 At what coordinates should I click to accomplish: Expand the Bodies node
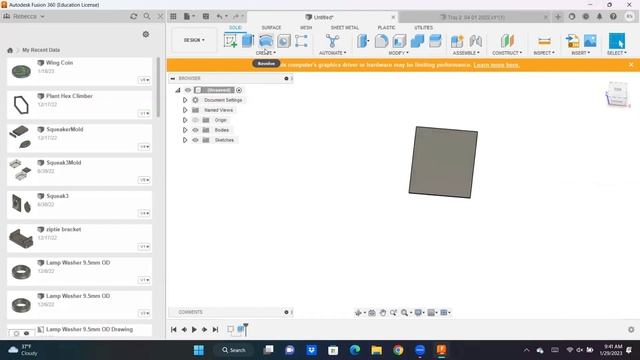click(185, 130)
